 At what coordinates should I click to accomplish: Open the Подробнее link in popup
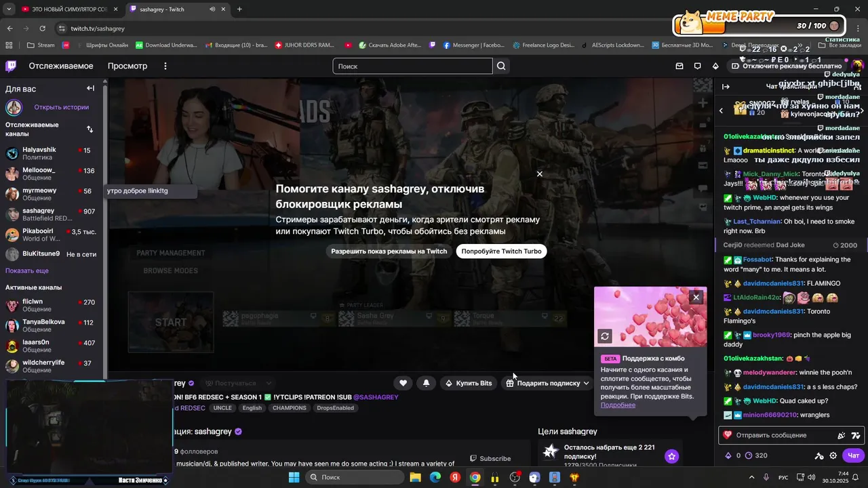coord(618,405)
